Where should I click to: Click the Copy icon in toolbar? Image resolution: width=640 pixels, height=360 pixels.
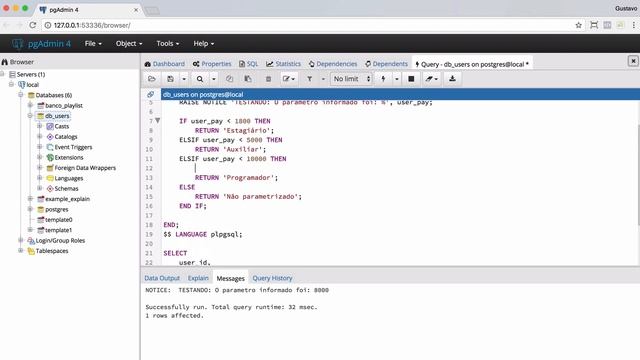[229, 79]
